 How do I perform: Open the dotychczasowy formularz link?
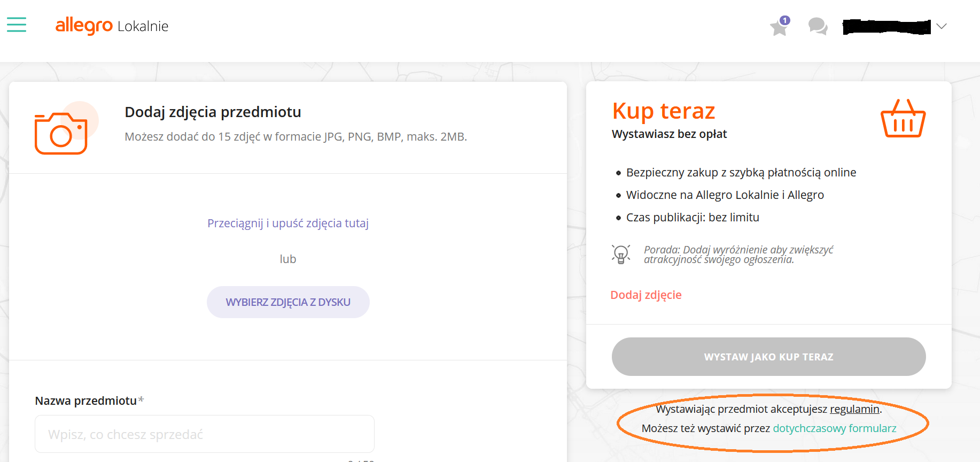(835, 428)
